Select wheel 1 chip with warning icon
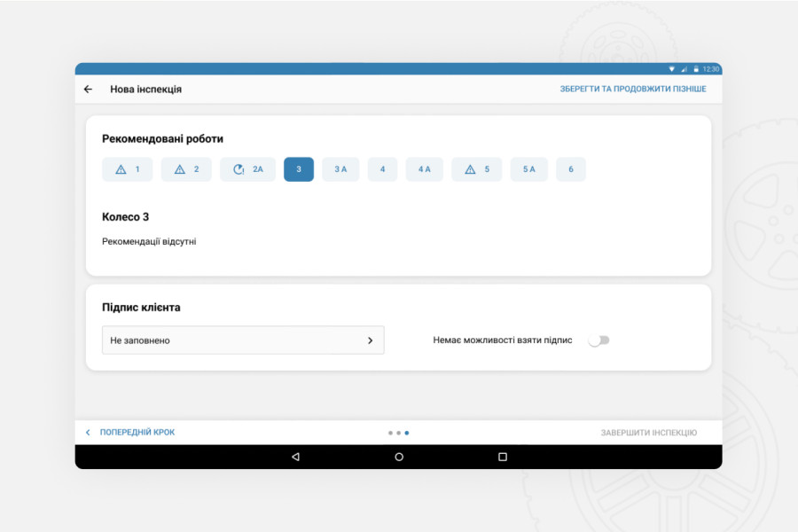This screenshot has height=532, width=798. tap(128, 169)
